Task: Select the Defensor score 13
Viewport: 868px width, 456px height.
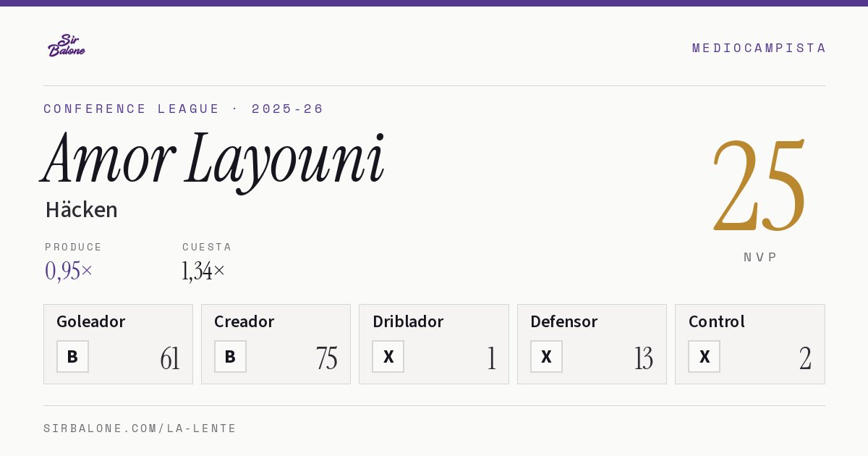Action: point(644,358)
